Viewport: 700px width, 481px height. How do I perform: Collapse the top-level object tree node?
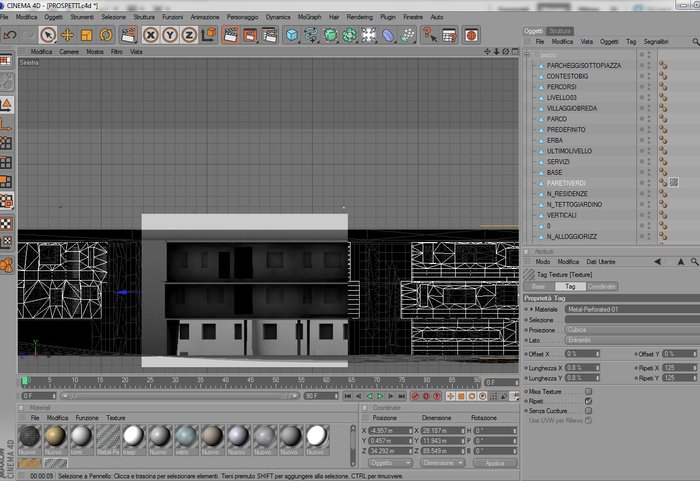[x=527, y=54]
